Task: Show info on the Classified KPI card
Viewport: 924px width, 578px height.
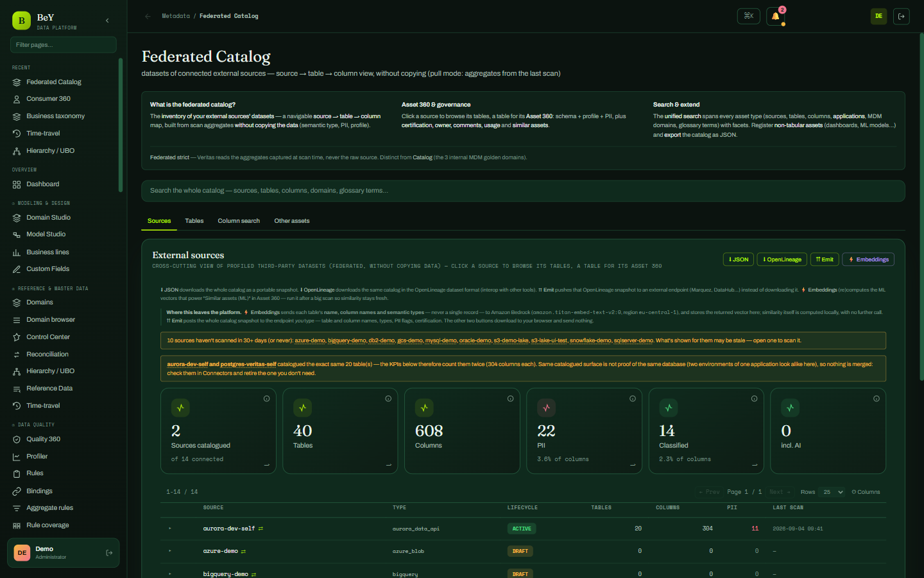Action: click(x=755, y=399)
